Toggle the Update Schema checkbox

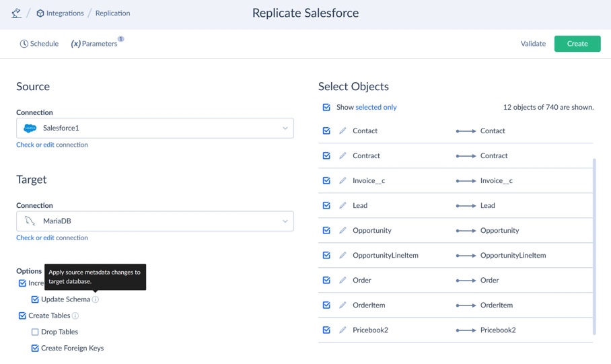point(35,299)
